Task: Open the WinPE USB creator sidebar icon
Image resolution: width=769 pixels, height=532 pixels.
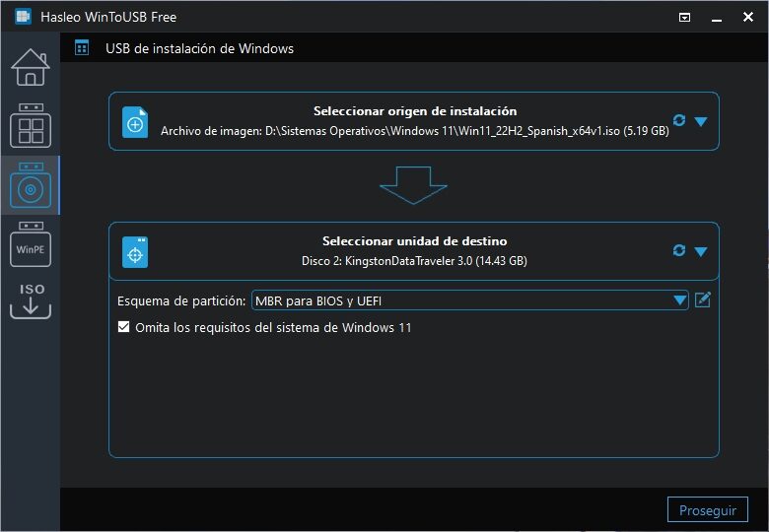Action: click(x=31, y=244)
